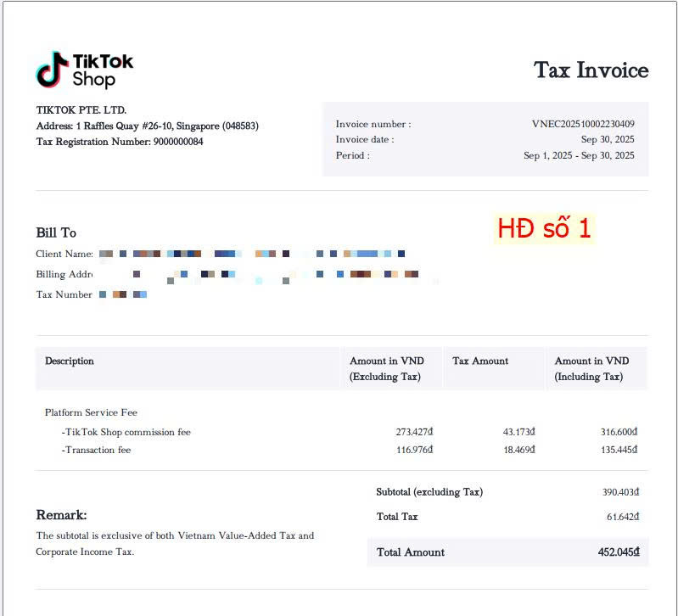The height and width of the screenshot is (616, 678).
Task: Click Tax Registration Number 9000000084
Action: [x=119, y=142]
